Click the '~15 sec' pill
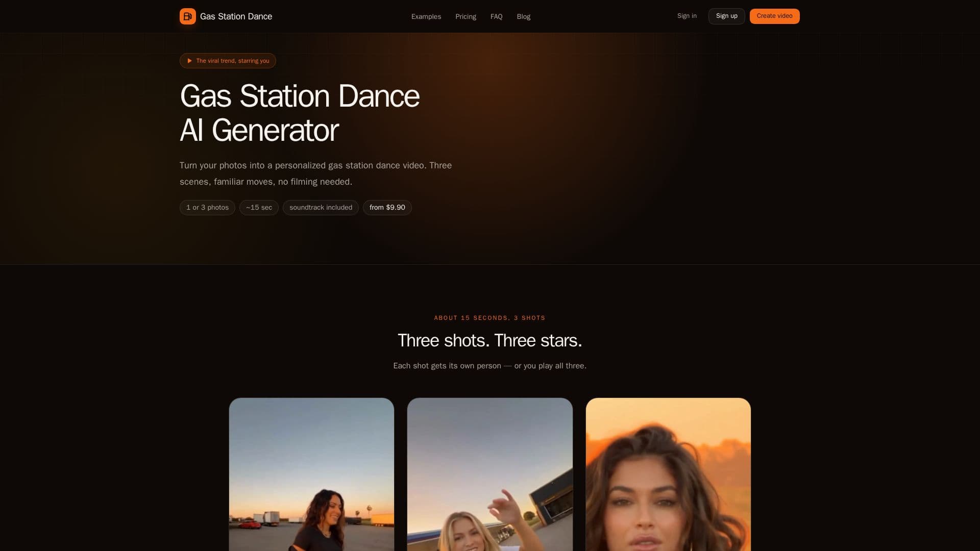 pos(259,208)
